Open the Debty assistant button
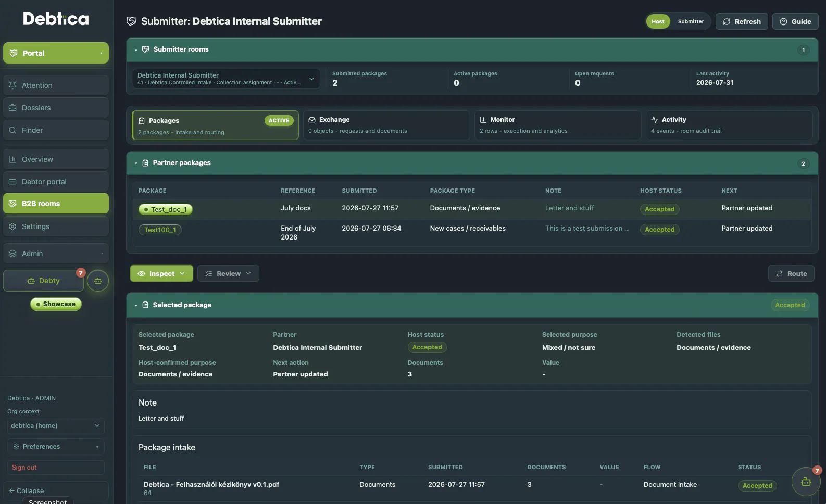The height and width of the screenshot is (504, 826). click(x=43, y=281)
